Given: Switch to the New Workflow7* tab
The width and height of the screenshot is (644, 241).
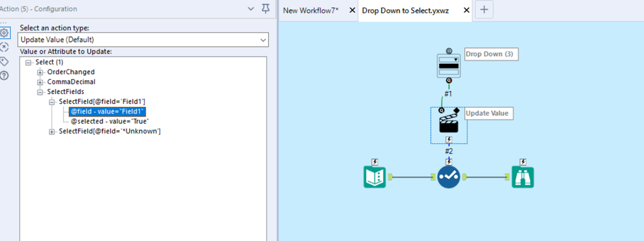Looking at the screenshot, I should (x=311, y=11).
